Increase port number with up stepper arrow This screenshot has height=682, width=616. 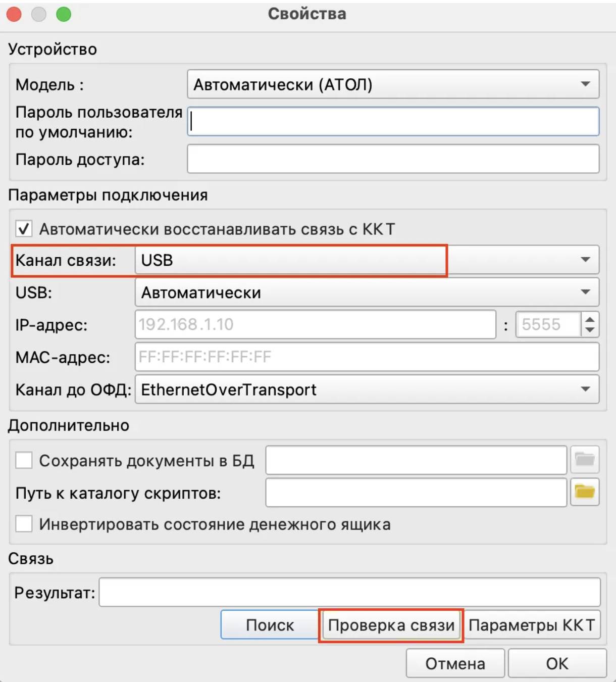(590, 319)
